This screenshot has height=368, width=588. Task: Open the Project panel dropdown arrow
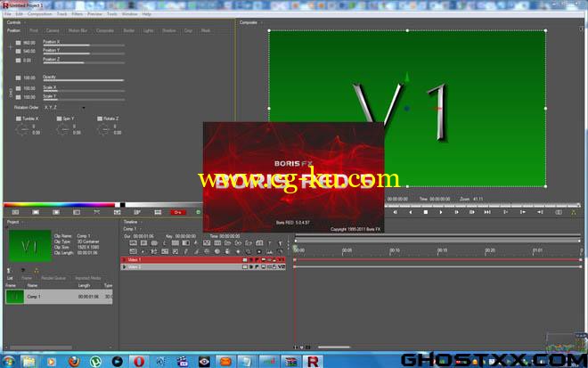pos(22,222)
